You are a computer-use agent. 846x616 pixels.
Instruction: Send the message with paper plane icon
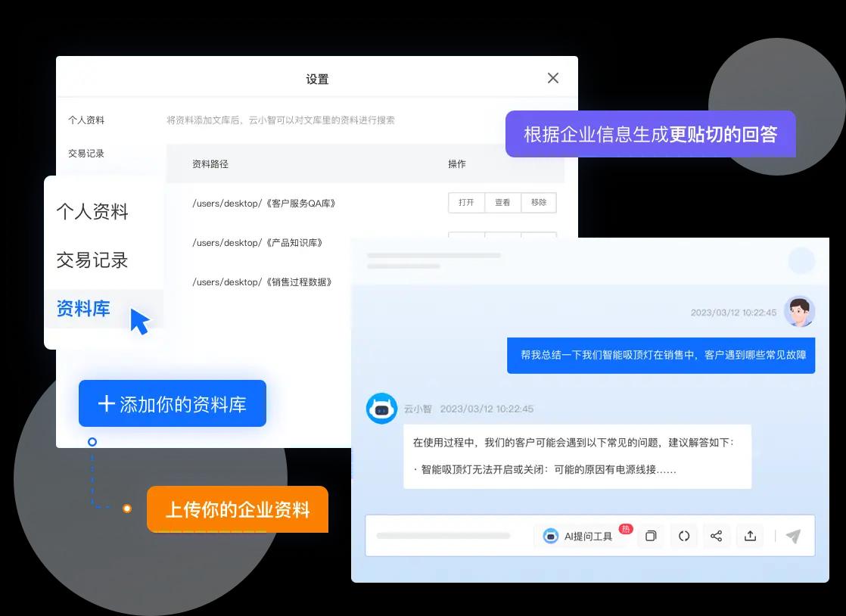(793, 537)
